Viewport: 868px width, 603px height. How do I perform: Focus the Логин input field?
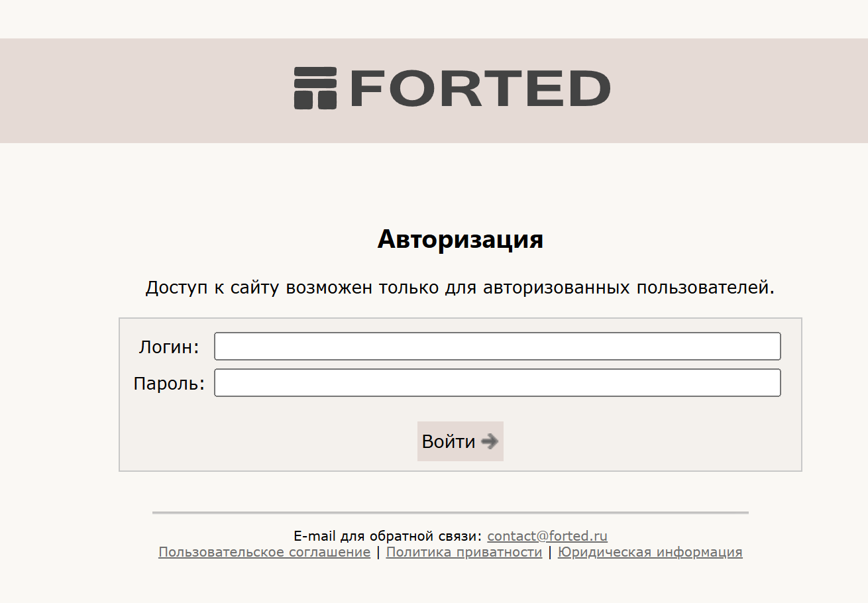coord(498,347)
